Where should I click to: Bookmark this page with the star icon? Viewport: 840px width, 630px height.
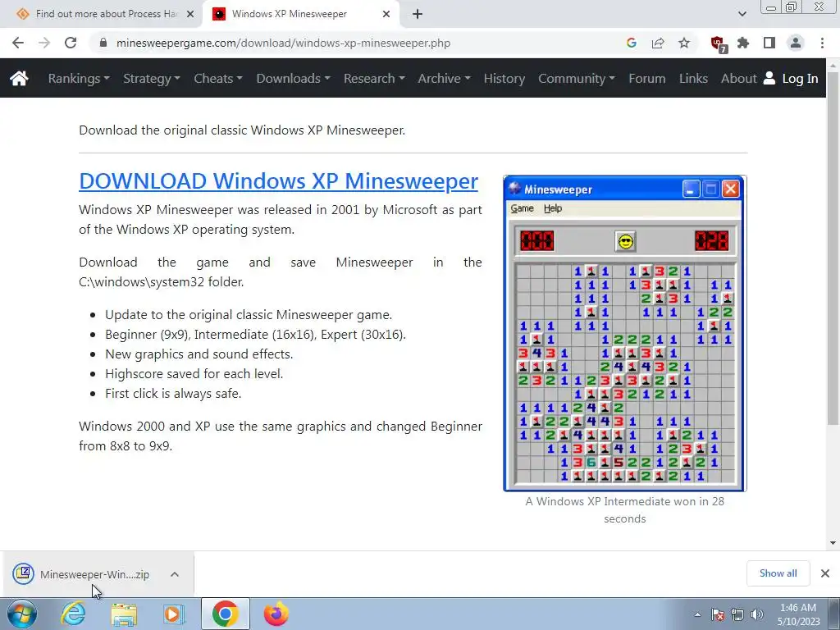(x=684, y=43)
